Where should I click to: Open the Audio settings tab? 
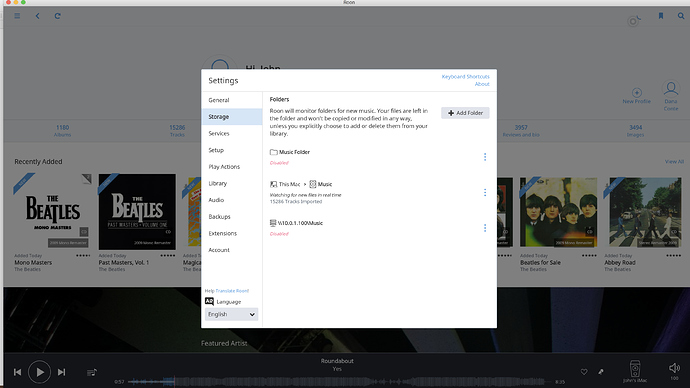pyautogui.click(x=231, y=200)
